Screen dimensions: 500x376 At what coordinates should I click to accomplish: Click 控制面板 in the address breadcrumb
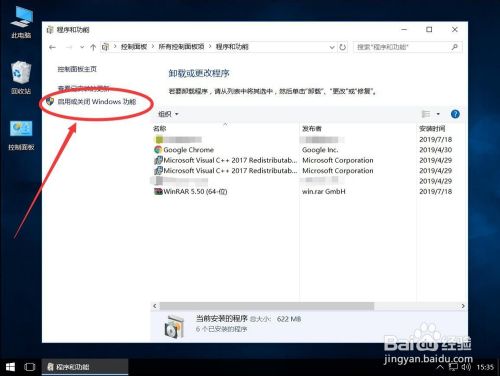click(134, 47)
